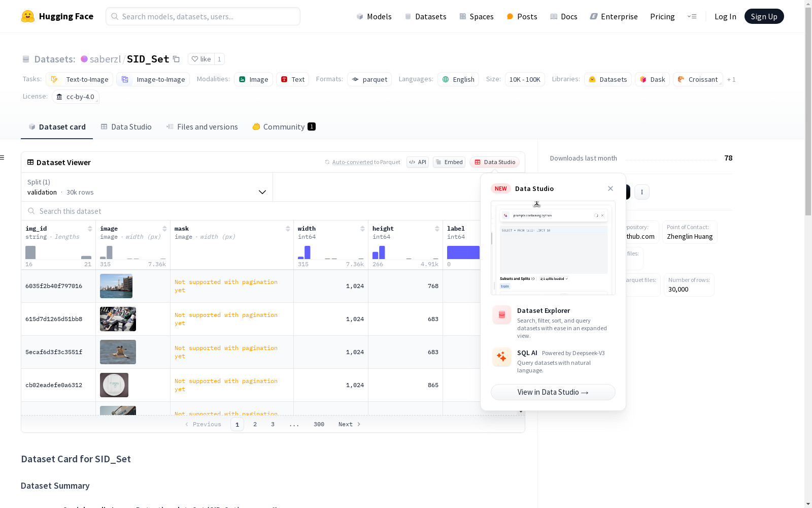Click the Dask library tag
Image resolution: width=812 pixels, height=508 pixels.
point(653,79)
